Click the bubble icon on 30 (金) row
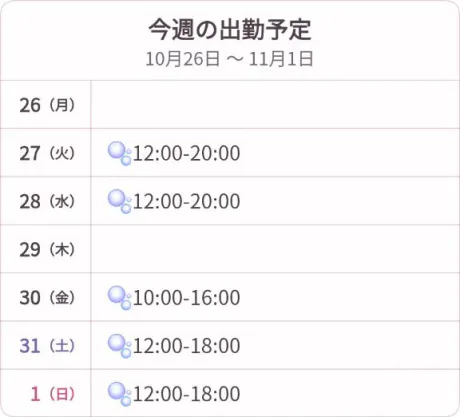The image size is (460, 417). click(119, 298)
